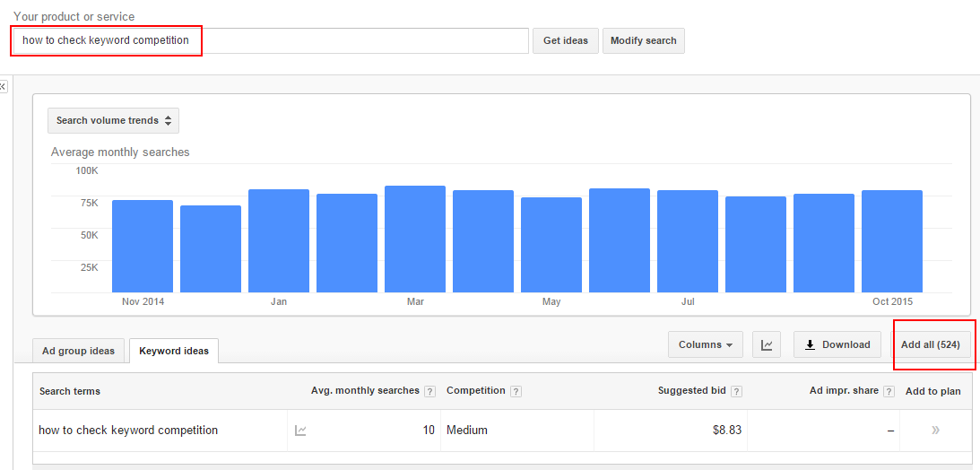
Task: Open the help icon beside Suggested bid
Action: 736,391
